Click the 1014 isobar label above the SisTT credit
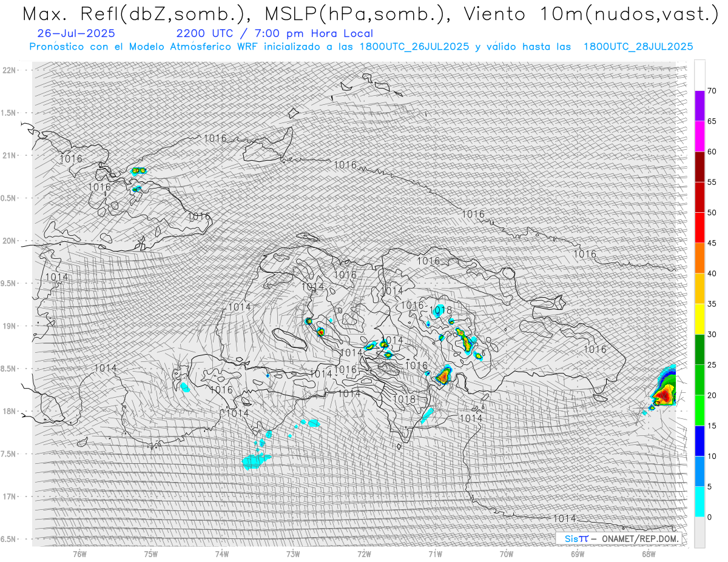The height and width of the screenshot is (562, 728). pos(565,518)
